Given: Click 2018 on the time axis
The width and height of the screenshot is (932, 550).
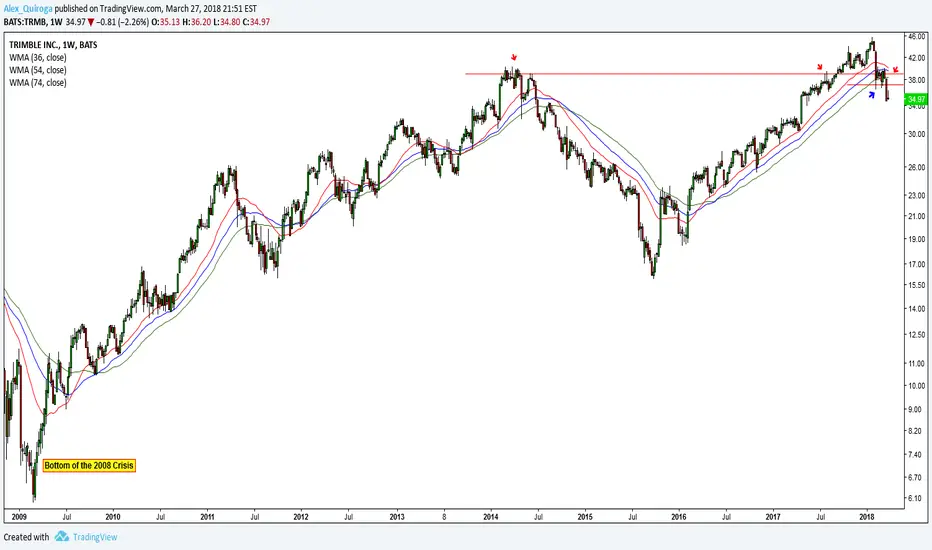Looking at the screenshot, I should tap(867, 517).
